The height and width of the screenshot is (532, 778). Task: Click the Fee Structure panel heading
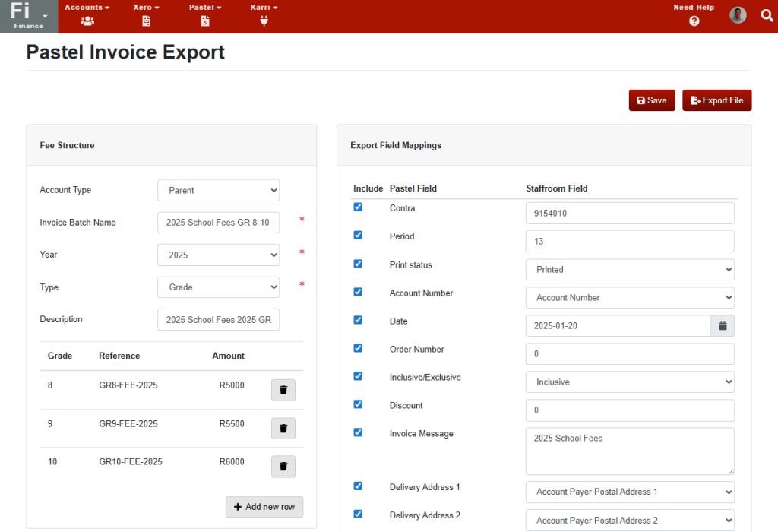[67, 145]
